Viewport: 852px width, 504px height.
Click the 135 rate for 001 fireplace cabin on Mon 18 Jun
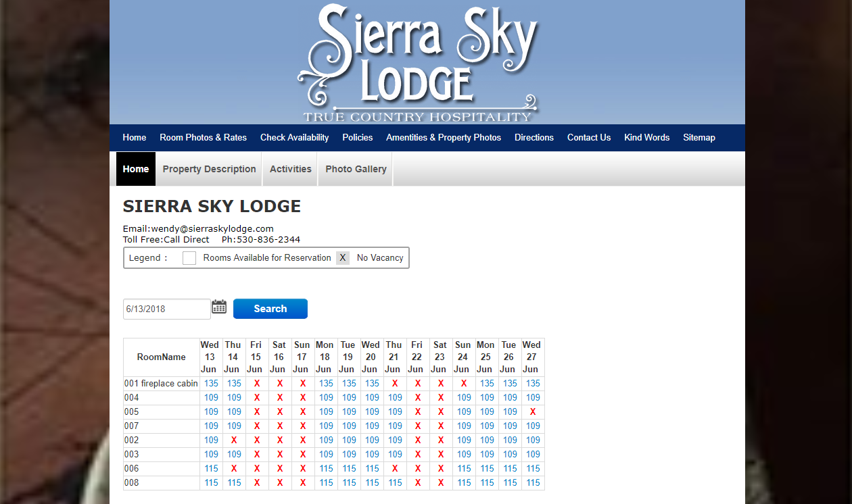(x=326, y=384)
